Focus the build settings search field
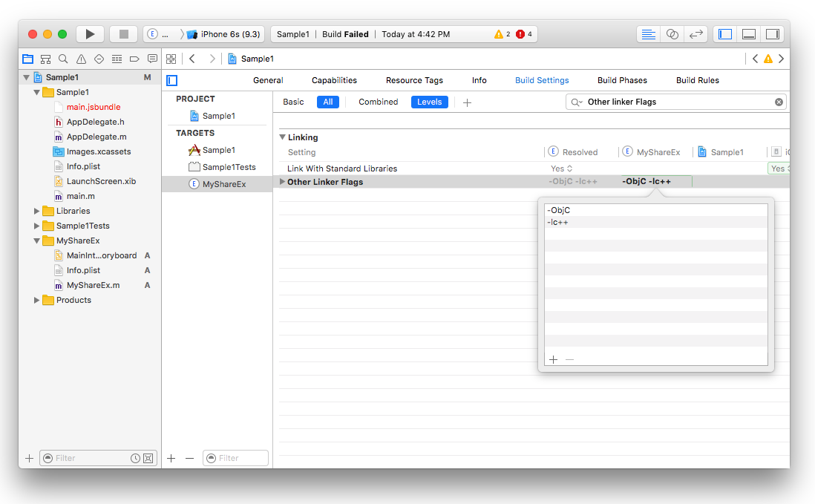Viewport: 815px width, 504px height. click(675, 102)
